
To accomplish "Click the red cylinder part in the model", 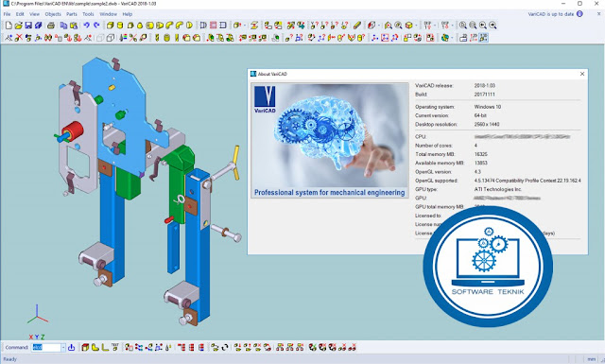I will coord(72,130).
